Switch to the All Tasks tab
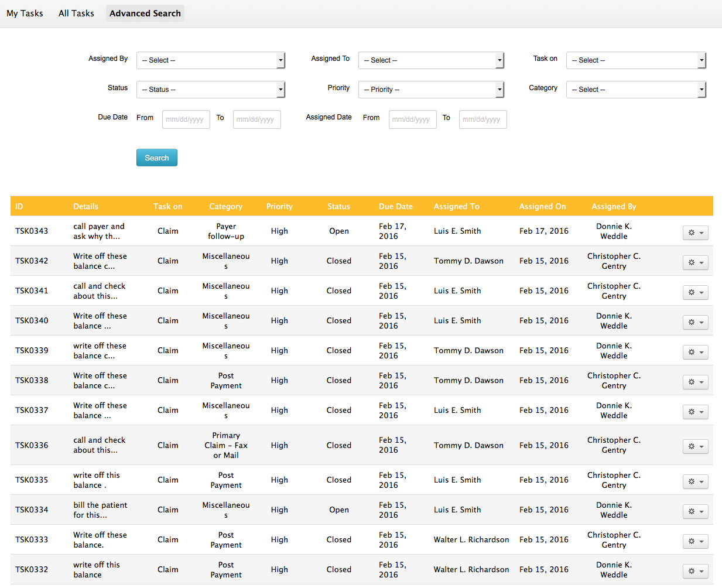 76,13
